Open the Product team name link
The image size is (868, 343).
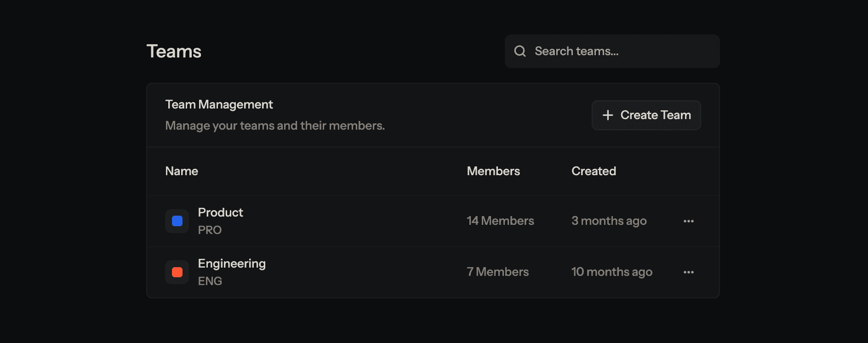click(220, 212)
